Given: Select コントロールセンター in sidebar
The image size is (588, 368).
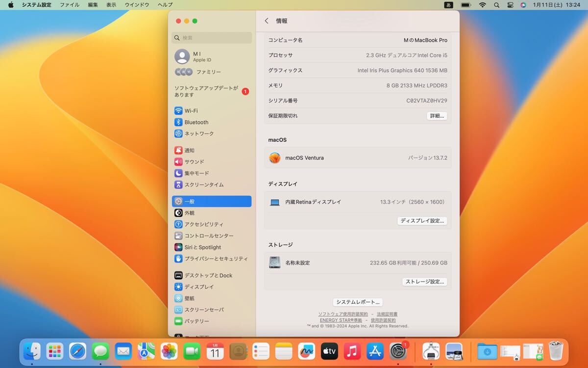Looking at the screenshot, I should [212, 236].
